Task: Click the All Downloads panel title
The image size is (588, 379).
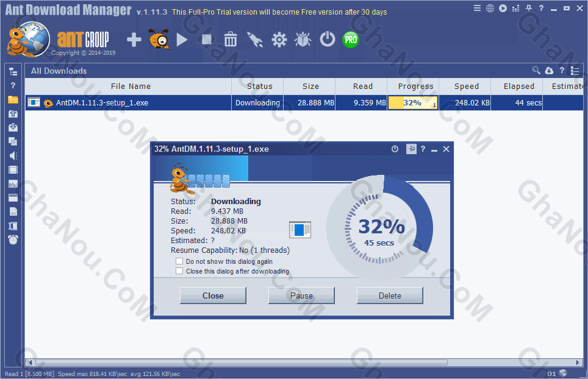Action: click(59, 71)
